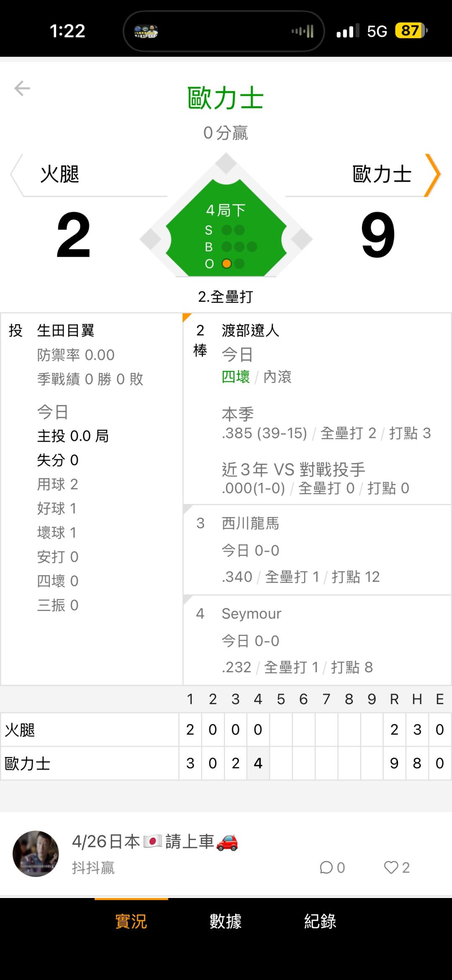Open the 實況 tab
This screenshot has height=980, width=452.
pyautogui.click(x=131, y=921)
